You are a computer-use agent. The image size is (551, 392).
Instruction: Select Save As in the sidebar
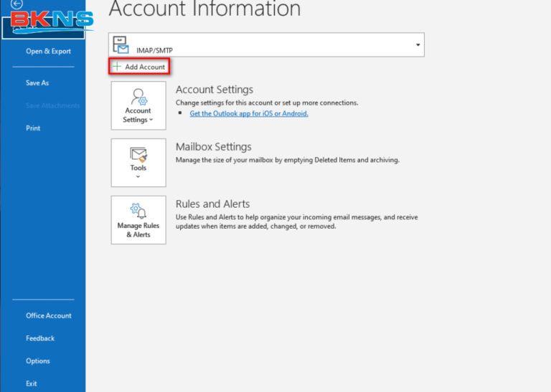pos(37,83)
